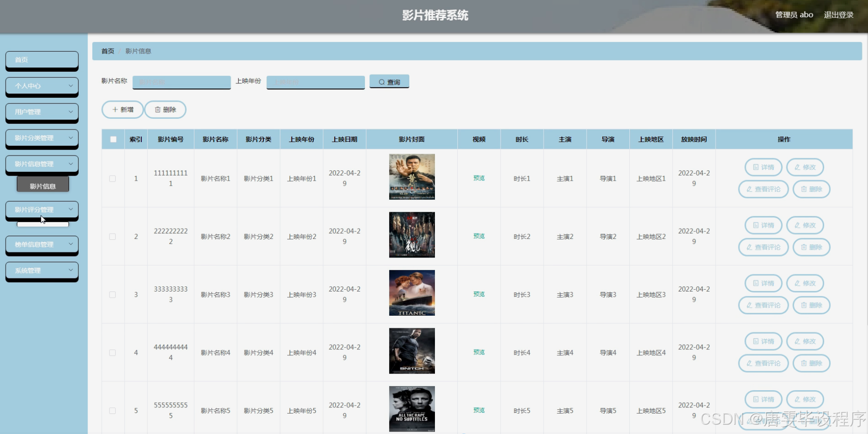This screenshot has width=868, height=434.
Task: Expand the 影片评分管理 sidebar menu
Action: point(42,210)
